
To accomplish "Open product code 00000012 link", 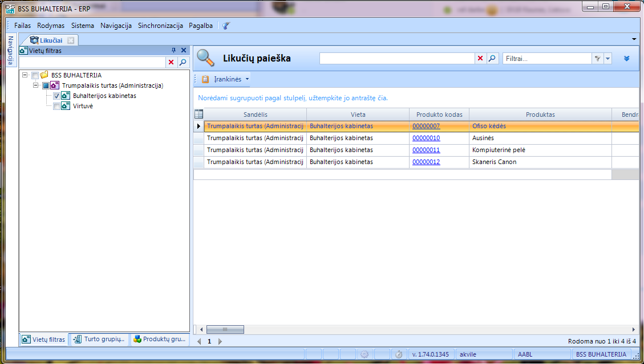I will (426, 162).
